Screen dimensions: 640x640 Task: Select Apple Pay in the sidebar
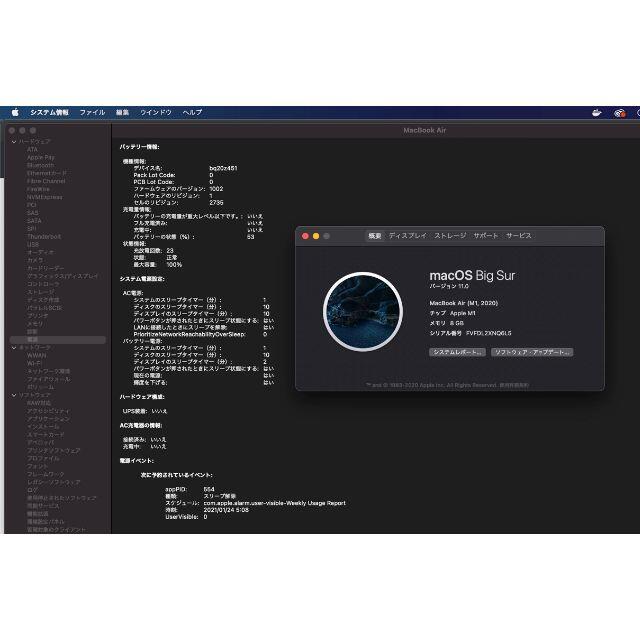pyautogui.click(x=41, y=157)
